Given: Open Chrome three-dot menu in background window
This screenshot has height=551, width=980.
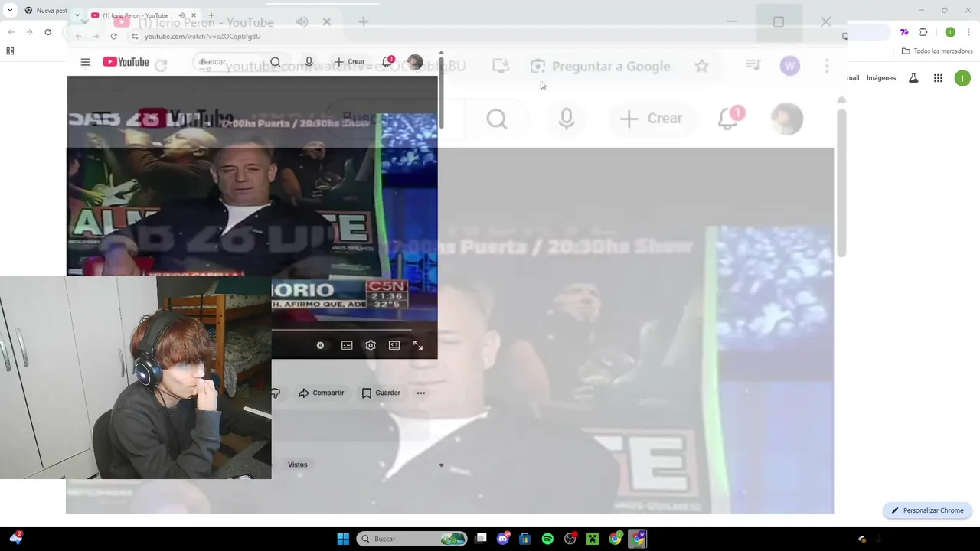Looking at the screenshot, I should pyautogui.click(x=969, y=32).
